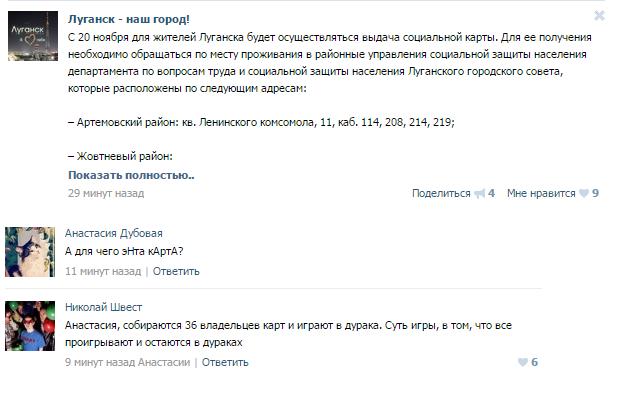Open the Луганск community avatar

click(33, 36)
